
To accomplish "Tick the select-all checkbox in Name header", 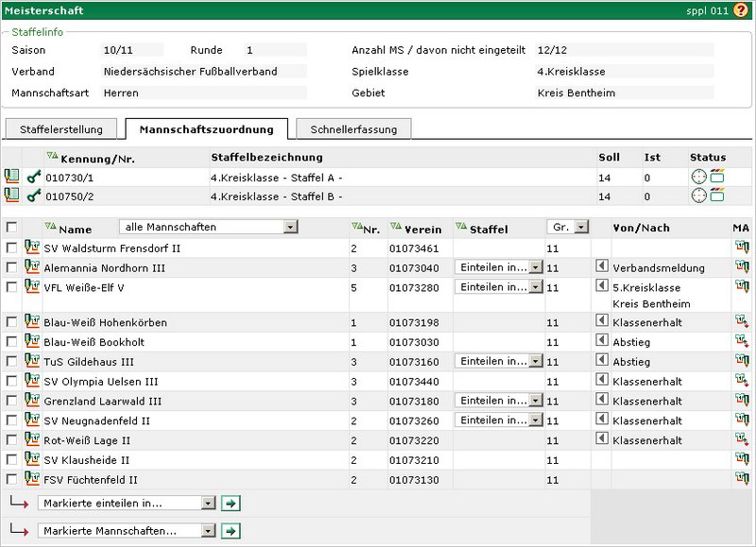I will 11,228.
